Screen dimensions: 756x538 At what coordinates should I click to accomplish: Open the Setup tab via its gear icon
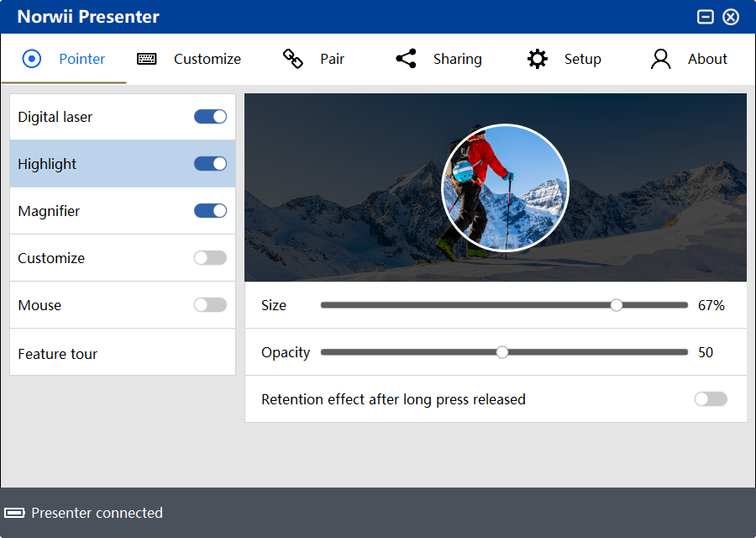click(x=537, y=59)
